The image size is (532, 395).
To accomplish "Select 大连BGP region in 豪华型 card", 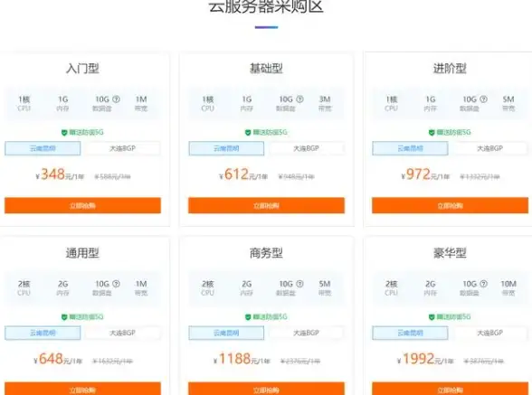I will coord(490,333).
